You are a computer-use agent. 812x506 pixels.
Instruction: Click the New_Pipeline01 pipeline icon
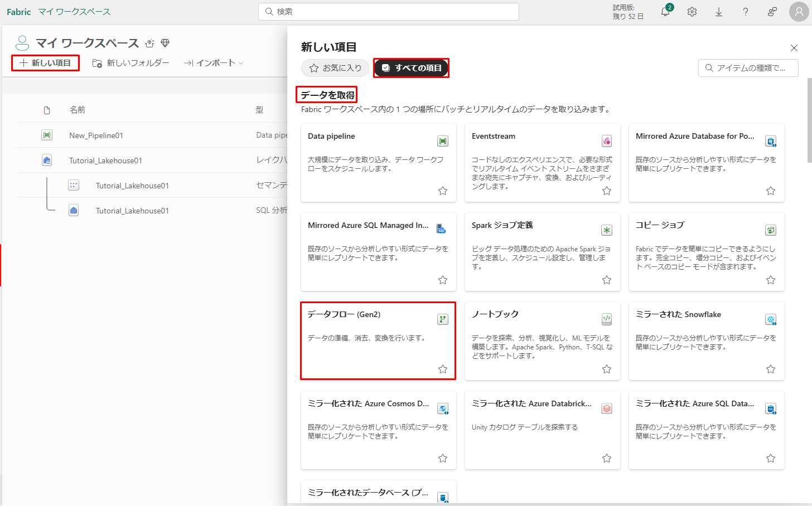point(47,135)
